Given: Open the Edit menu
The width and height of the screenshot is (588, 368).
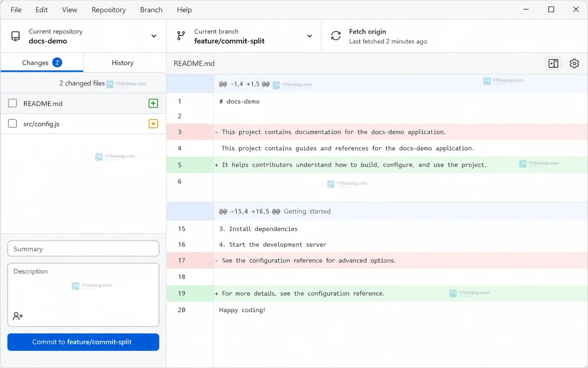Looking at the screenshot, I should tap(41, 10).
